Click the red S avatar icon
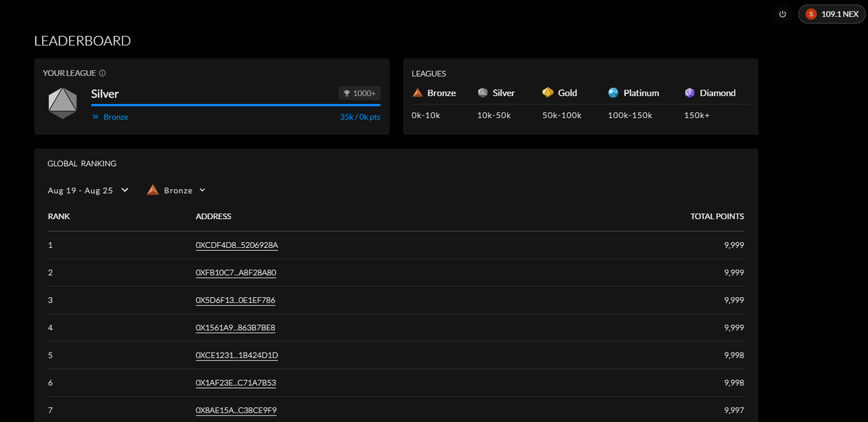This screenshot has width=868, height=422. coord(811,14)
